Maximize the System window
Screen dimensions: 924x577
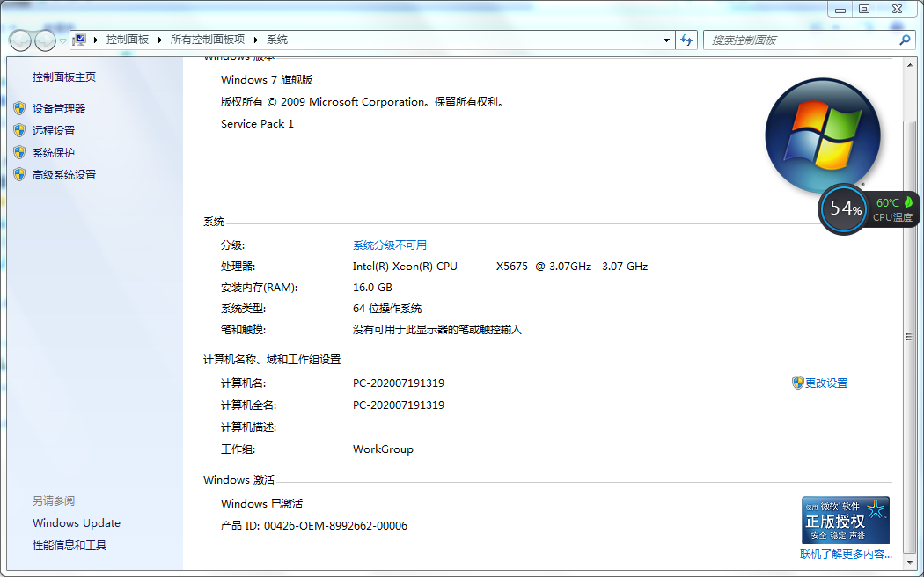point(864,10)
